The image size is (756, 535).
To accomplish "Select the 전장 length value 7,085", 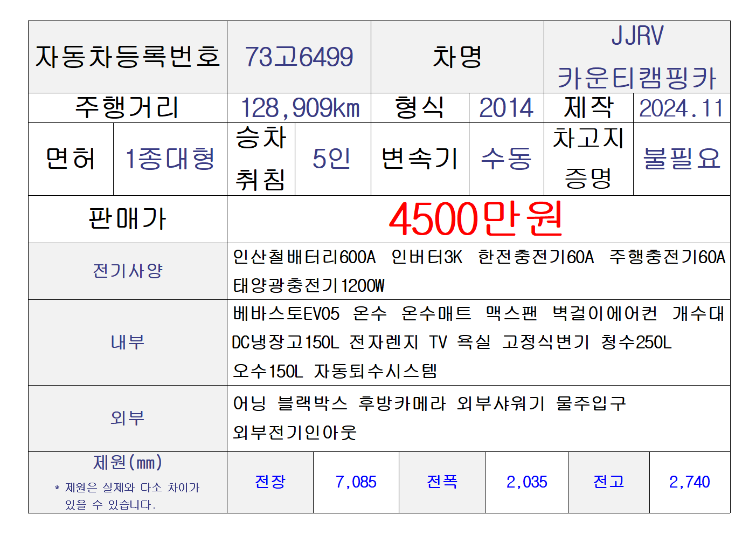I will (x=356, y=482).
